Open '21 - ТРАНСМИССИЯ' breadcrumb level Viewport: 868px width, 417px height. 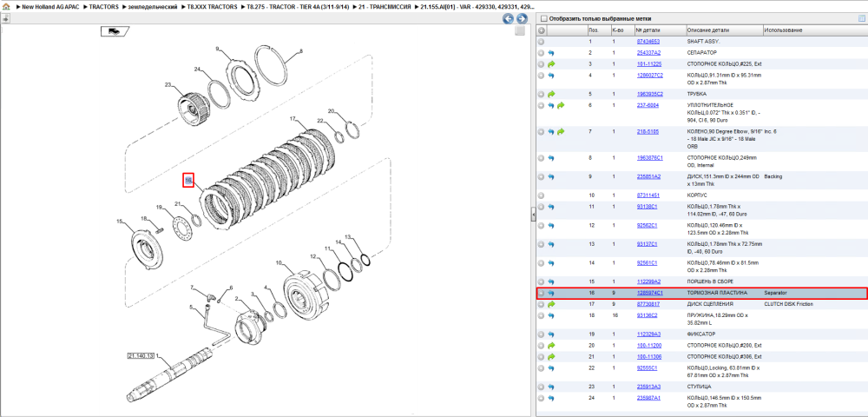pos(385,7)
